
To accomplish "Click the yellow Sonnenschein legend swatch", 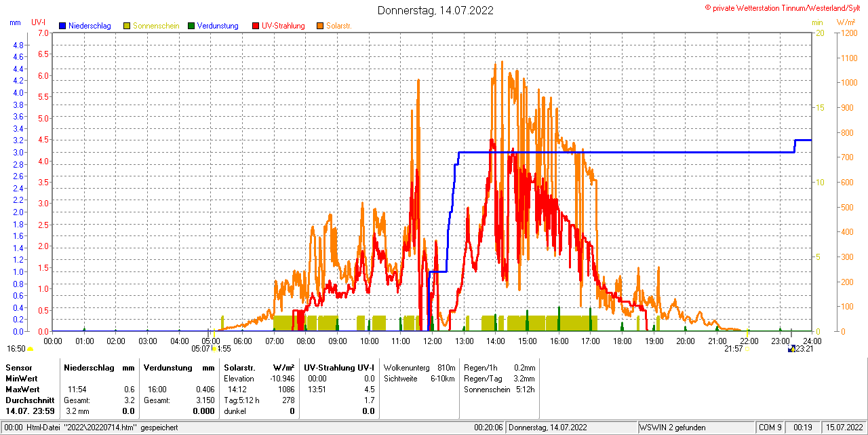I will (x=127, y=26).
